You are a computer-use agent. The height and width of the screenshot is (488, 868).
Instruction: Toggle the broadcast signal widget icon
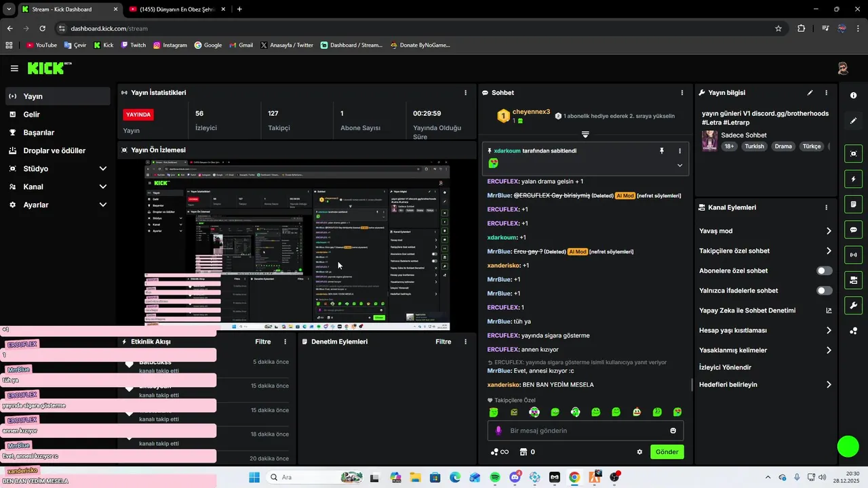coord(853,255)
